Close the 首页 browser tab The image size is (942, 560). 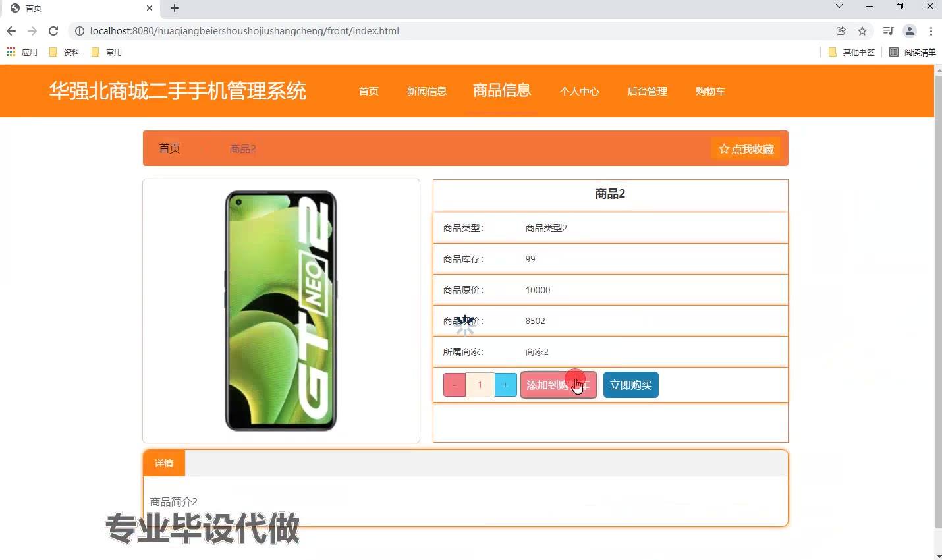(150, 8)
